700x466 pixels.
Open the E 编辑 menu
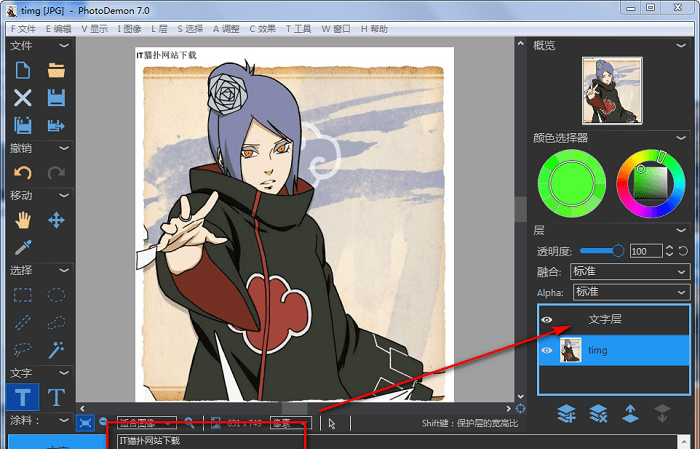[x=58, y=29]
